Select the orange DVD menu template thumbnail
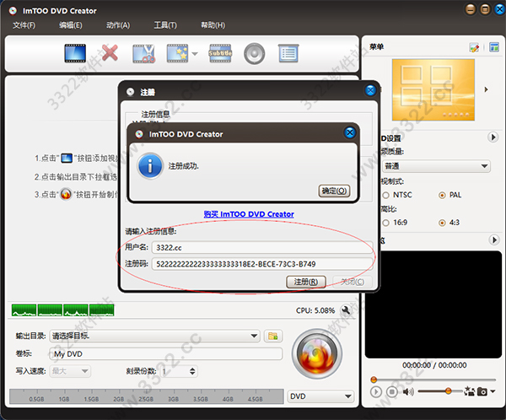The height and width of the screenshot is (420, 506). click(433, 89)
